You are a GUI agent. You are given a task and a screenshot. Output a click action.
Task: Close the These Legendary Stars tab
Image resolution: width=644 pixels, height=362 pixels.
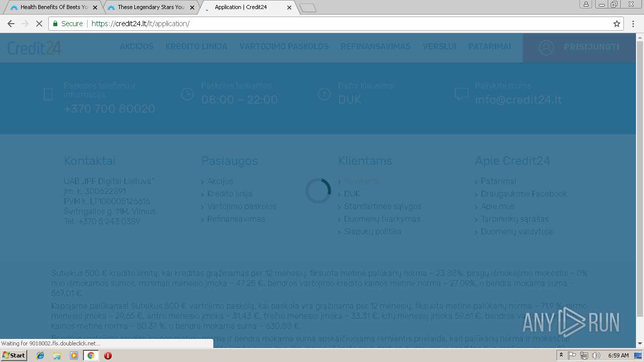pyautogui.click(x=192, y=8)
